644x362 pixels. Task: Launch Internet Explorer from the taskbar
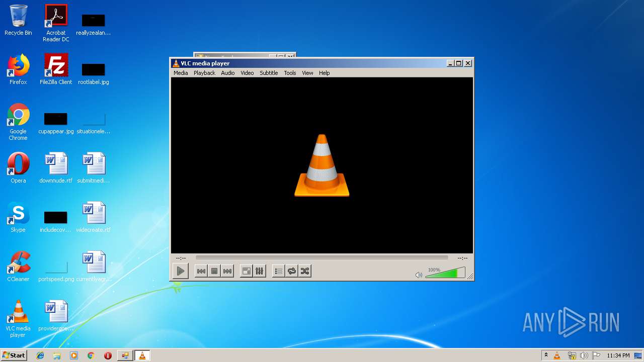40,355
